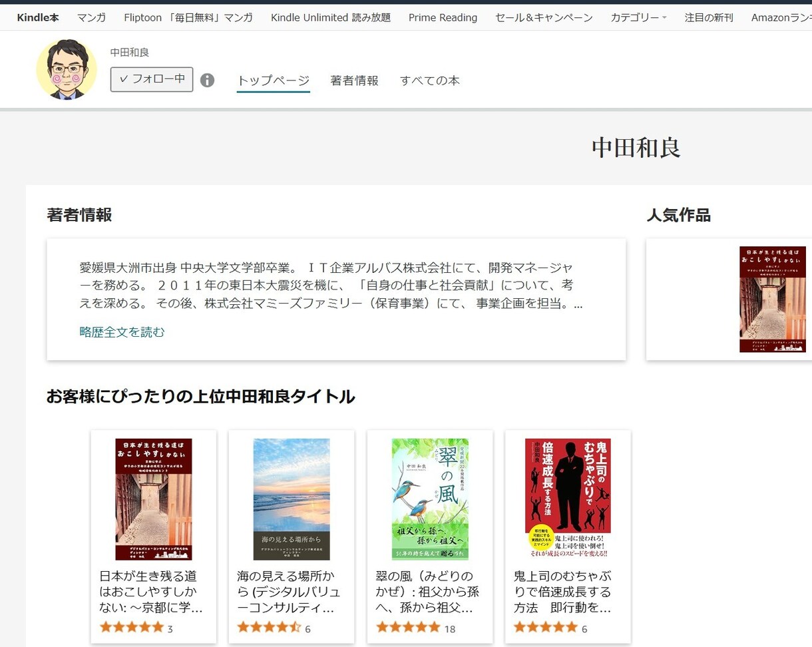Viewport: 812px width, 647px height.
Task: Switch to the 著者情報 tab
Action: [x=354, y=81]
